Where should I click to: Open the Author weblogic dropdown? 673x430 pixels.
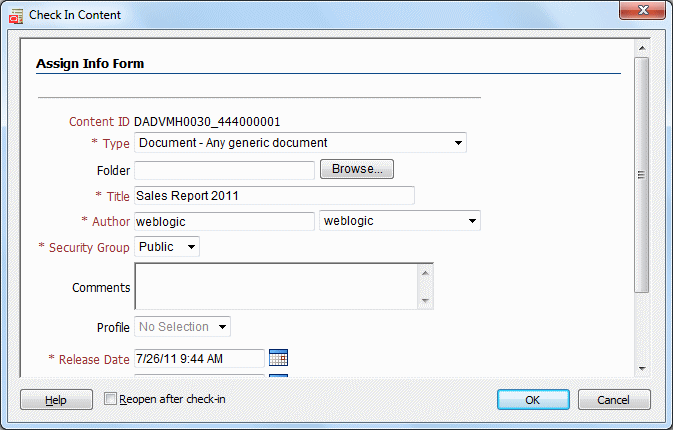point(400,221)
